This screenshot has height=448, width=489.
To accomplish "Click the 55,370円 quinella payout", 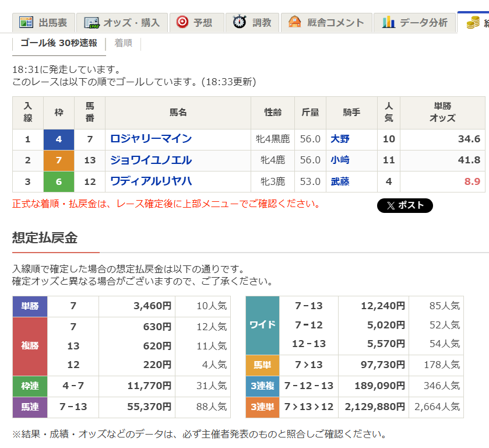I will point(149,407).
